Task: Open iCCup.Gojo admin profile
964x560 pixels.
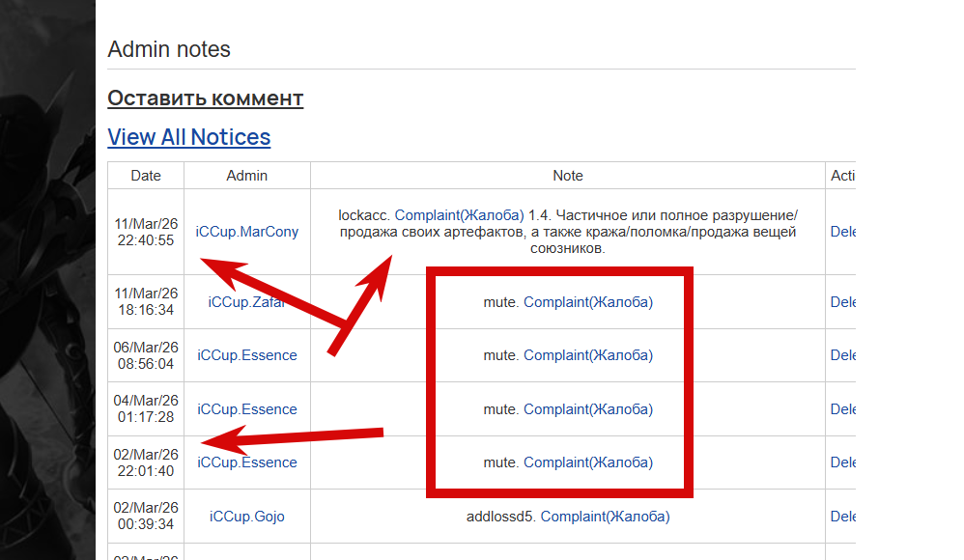Action: tap(247, 517)
